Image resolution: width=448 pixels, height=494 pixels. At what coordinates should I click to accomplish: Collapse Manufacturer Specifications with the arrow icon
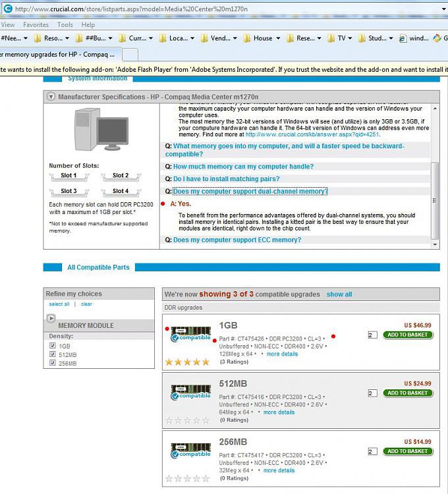tap(51, 96)
